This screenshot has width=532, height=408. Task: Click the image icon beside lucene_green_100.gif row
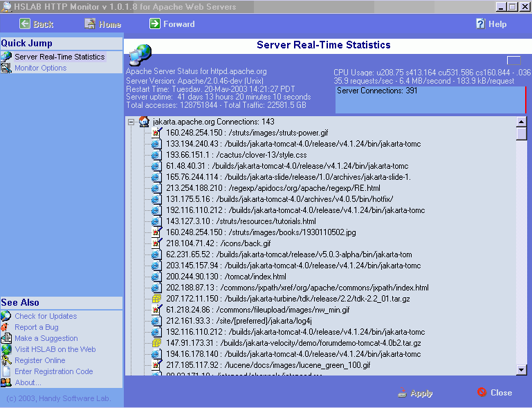pyautogui.click(x=156, y=364)
